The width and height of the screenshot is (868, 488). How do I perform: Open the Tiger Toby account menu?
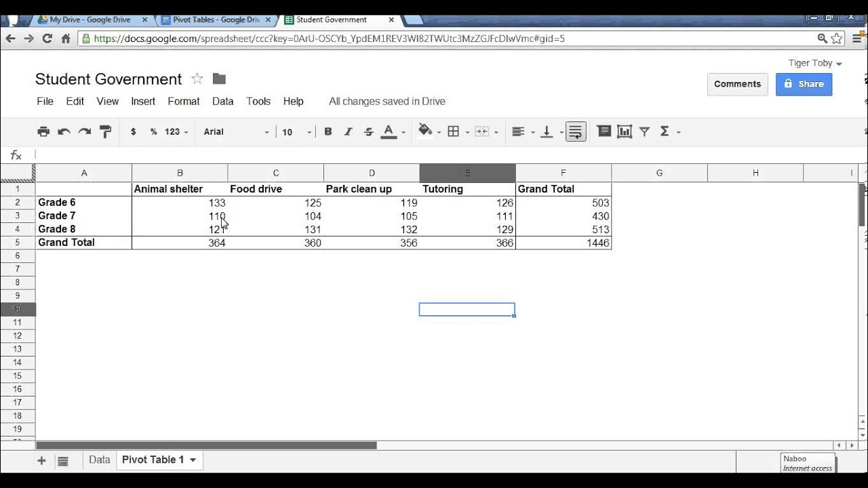click(x=815, y=63)
